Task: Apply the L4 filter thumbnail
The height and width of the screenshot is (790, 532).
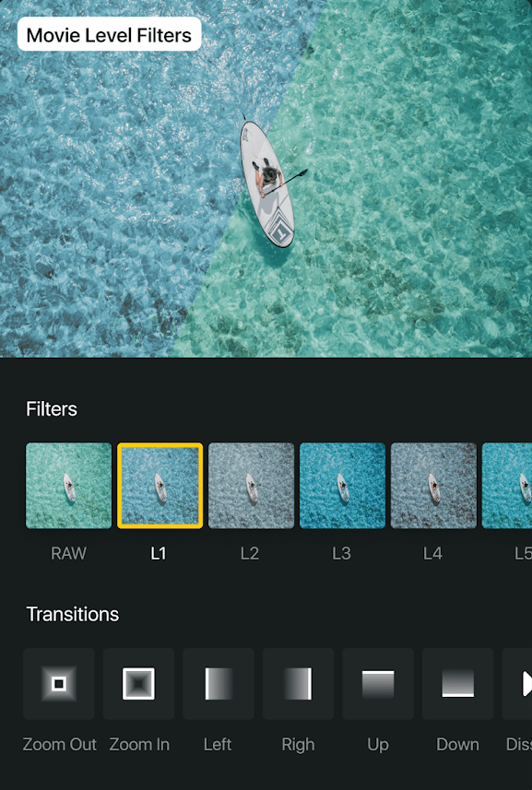Action: [433, 486]
